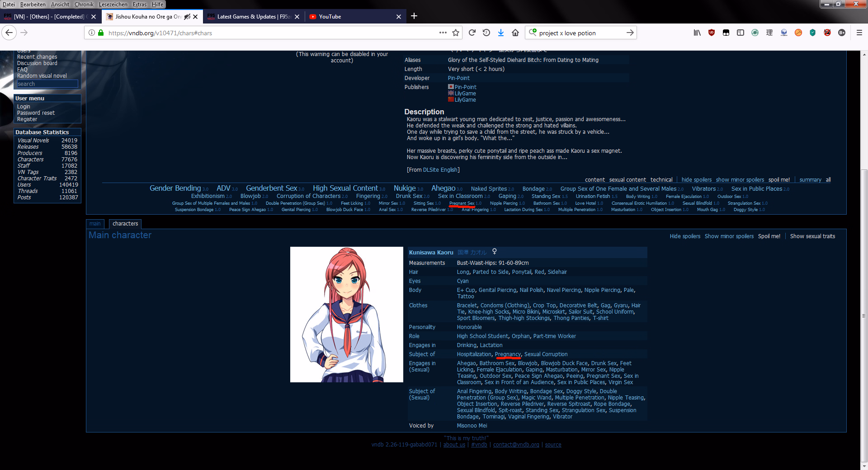Select the 'characters' page tab
868x470 pixels.
tap(125, 224)
